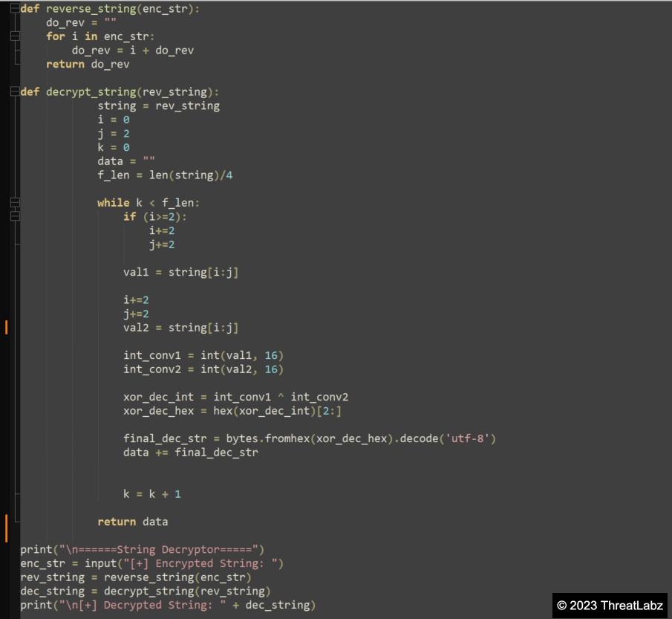The image size is (672, 619).
Task: Place cursor on 'f_len = len(string)/4' line
Action: 166,175
